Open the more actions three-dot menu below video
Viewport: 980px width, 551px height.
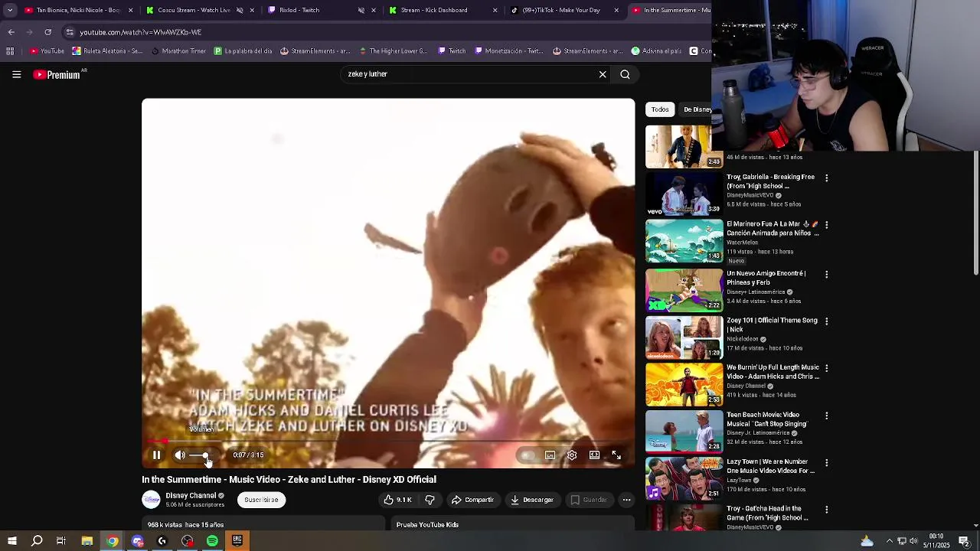coord(626,500)
